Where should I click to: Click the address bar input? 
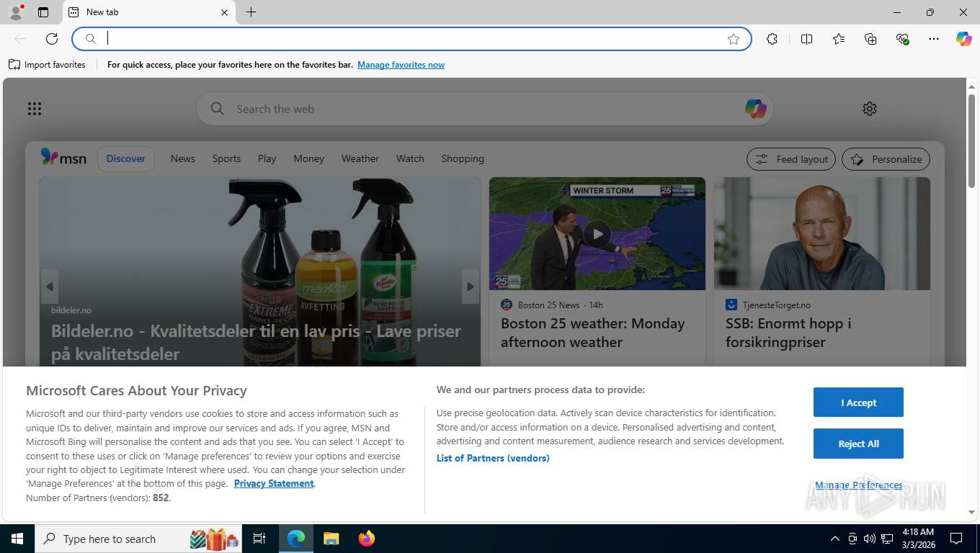pos(411,39)
